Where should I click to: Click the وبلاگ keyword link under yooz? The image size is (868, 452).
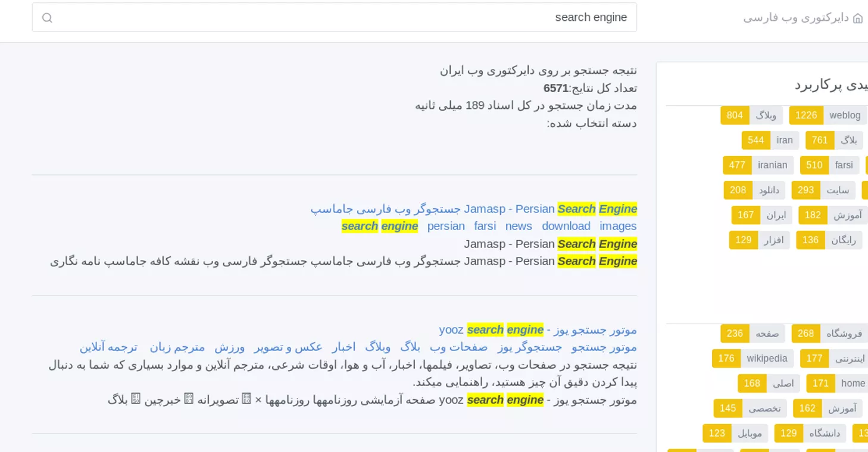[377, 347]
